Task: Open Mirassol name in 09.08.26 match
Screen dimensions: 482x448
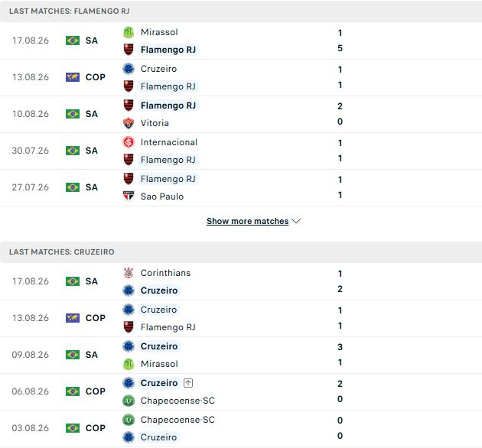Action: coord(159,364)
